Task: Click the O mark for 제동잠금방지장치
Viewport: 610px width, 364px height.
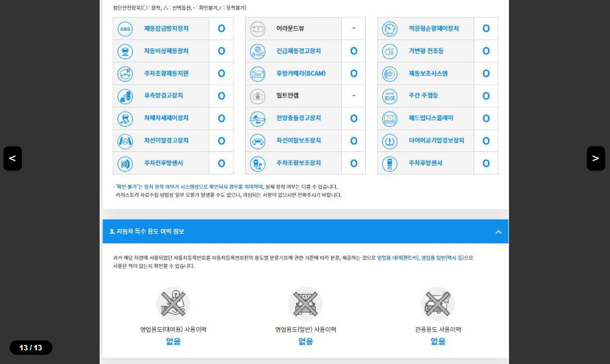Action: click(221, 29)
